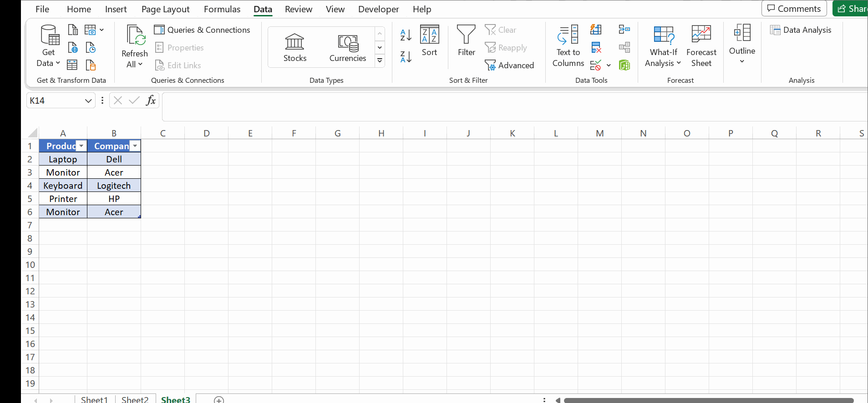Open the Company column filter dropdown
The image size is (868, 403).
coord(135,146)
